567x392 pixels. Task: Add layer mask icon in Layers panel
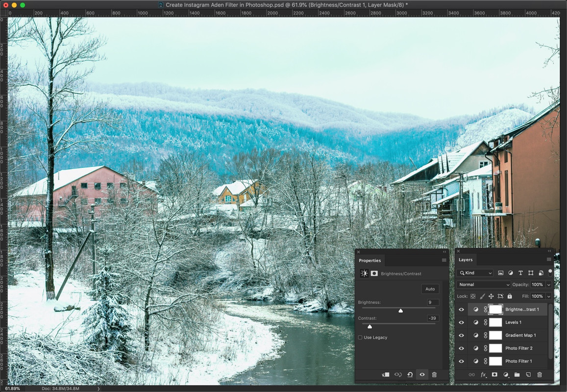tap(494, 375)
